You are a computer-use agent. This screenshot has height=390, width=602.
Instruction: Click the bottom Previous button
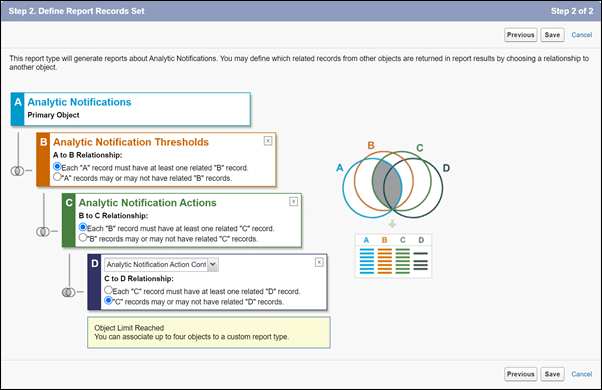[x=521, y=374]
